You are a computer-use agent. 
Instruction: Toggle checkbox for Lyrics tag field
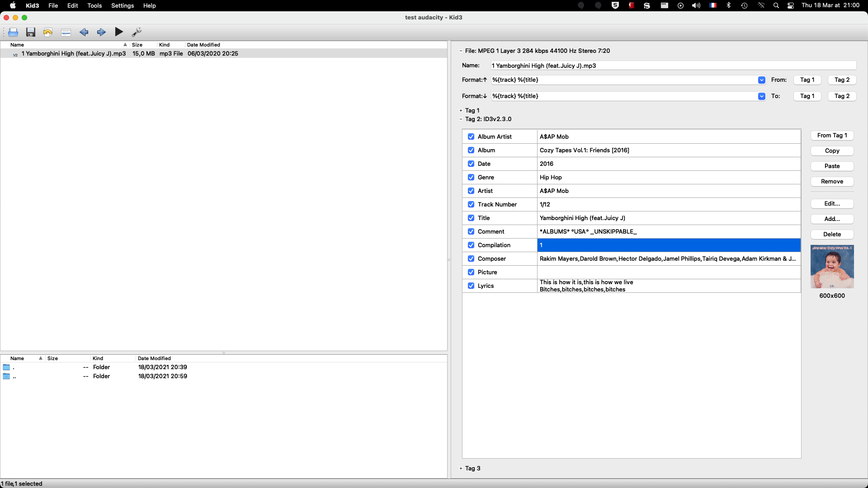[472, 286]
